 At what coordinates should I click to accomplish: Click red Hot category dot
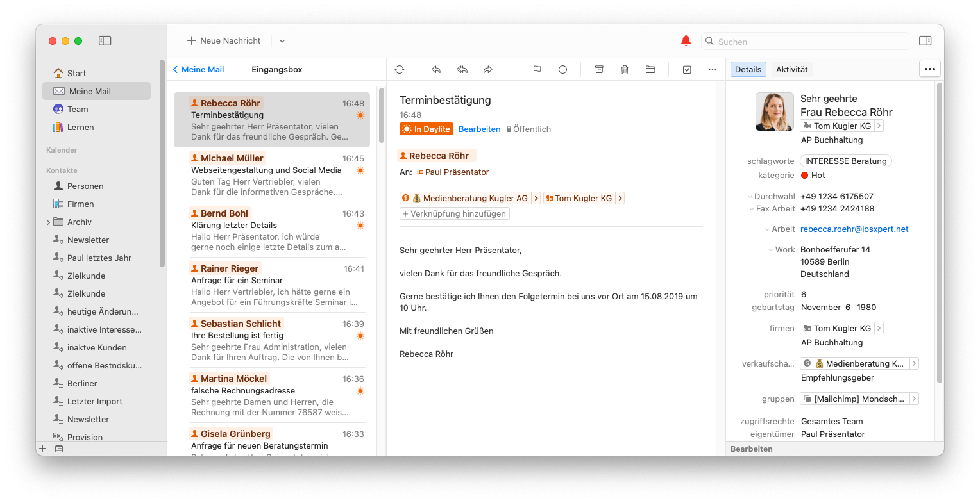click(x=805, y=175)
